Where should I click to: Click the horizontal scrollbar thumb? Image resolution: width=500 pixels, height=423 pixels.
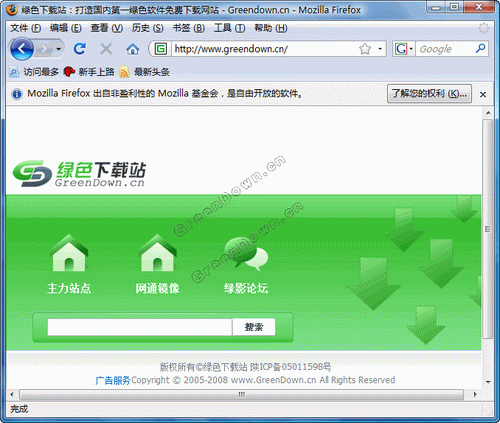coord(241,394)
